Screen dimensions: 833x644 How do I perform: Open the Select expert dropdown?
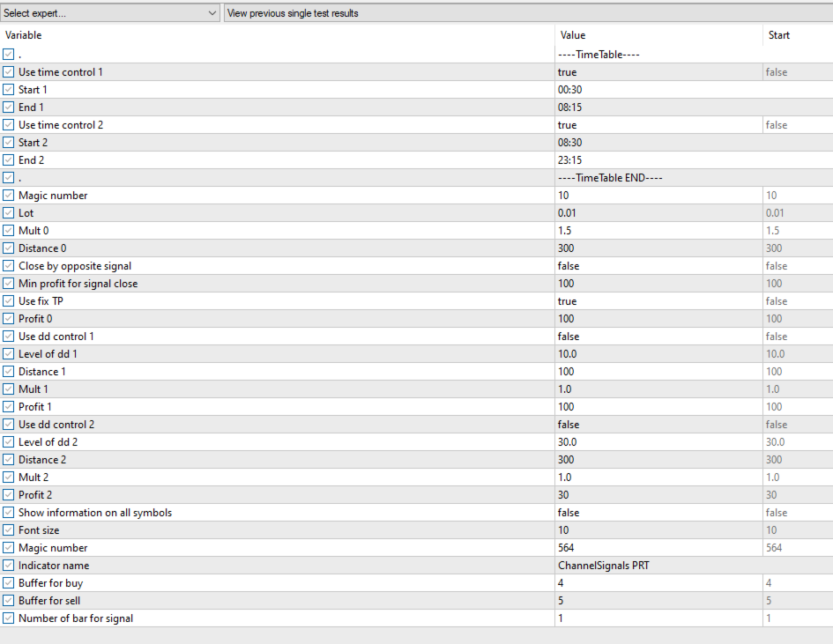(x=110, y=13)
